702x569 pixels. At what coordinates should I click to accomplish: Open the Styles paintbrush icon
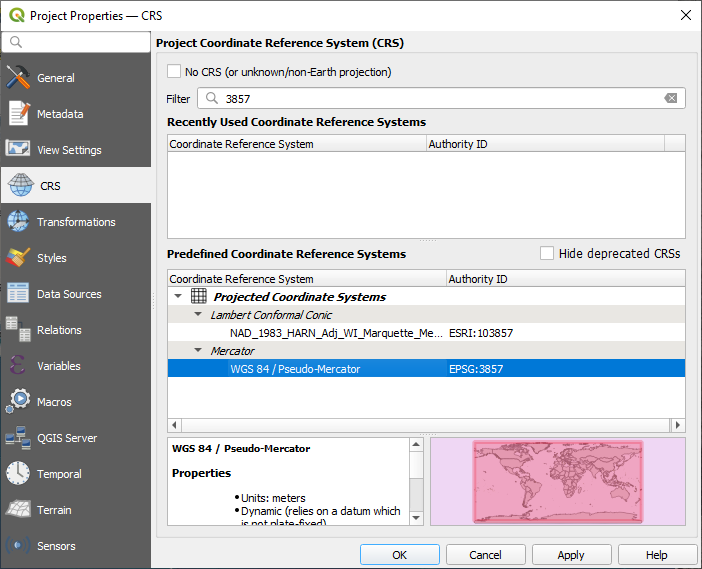pos(18,258)
